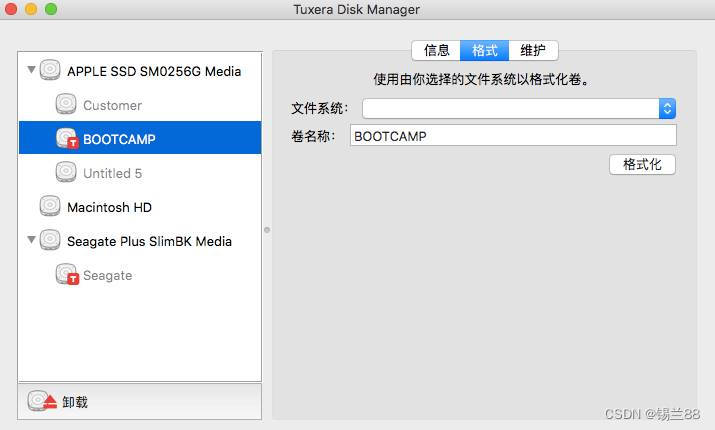Collapse the Seagate Plus SlimBK Media tree
This screenshot has width=715, height=430.
(x=31, y=239)
